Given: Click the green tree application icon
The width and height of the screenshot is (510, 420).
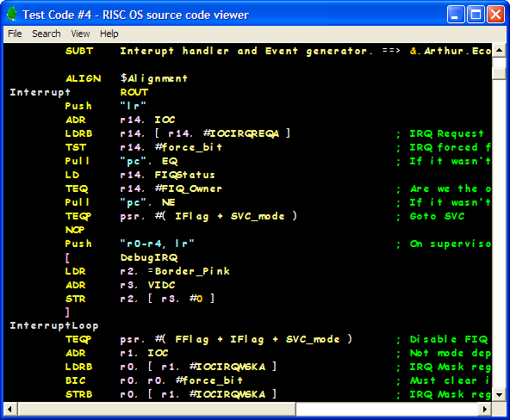Looking at the screenshot, I should (x=12, y=15).
